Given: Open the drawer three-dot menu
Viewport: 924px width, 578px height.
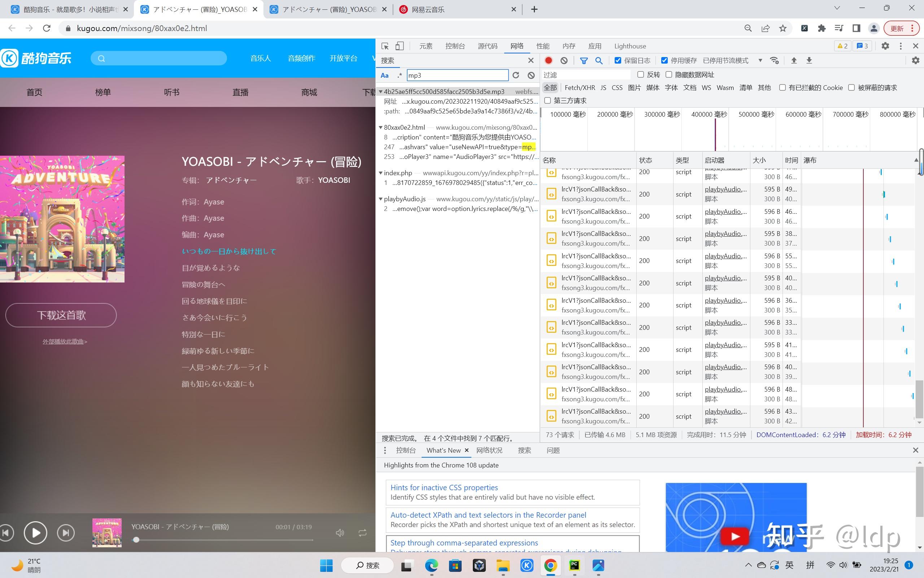Looking at the screenshot, I should 385,450.
